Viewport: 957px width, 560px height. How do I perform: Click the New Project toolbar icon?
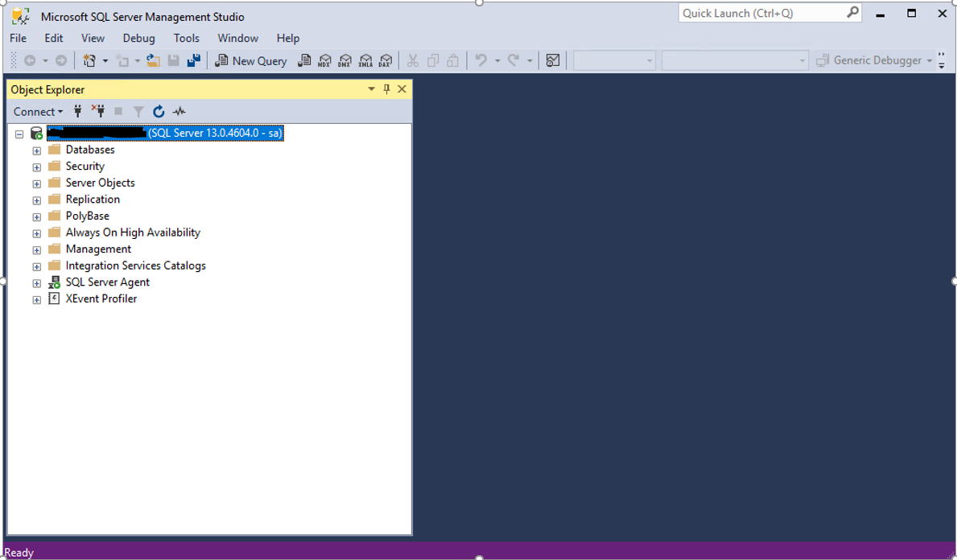tap(89, 60)
